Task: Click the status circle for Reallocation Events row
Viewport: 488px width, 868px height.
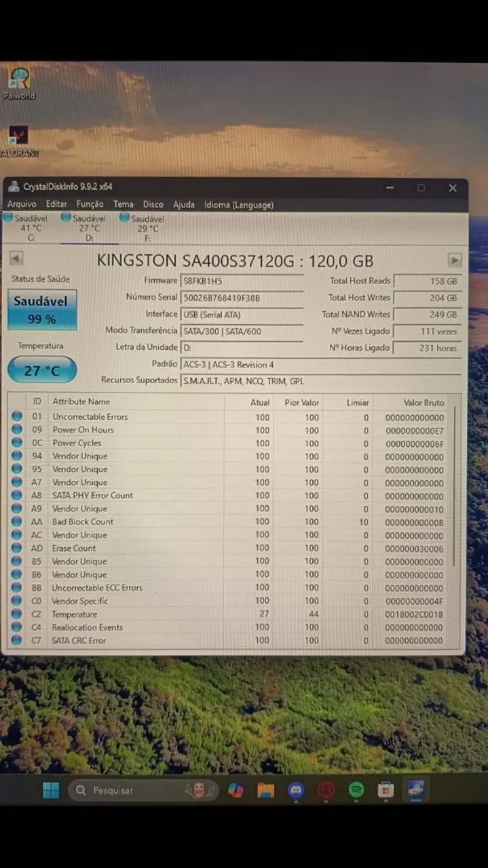Action: (x=16, y=627)
